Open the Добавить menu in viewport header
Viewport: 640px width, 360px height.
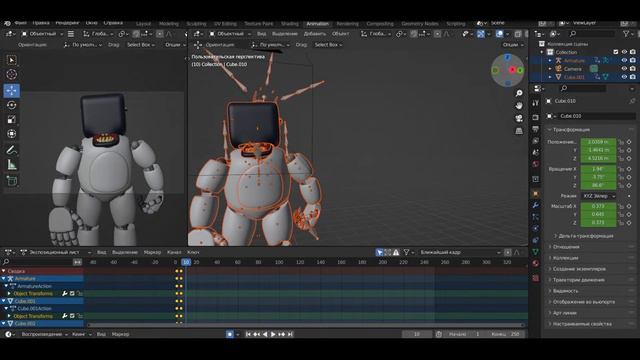[315, 34]
